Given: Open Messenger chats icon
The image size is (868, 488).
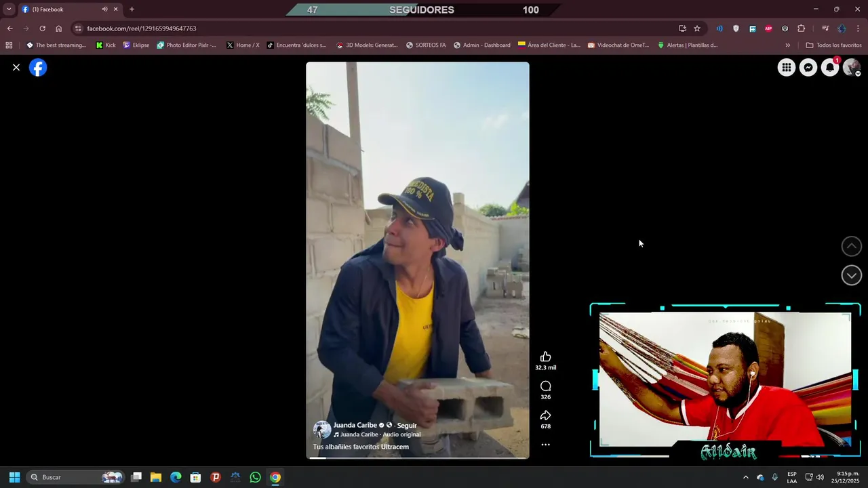Looking at the screenshot, I should coord(808,68).
